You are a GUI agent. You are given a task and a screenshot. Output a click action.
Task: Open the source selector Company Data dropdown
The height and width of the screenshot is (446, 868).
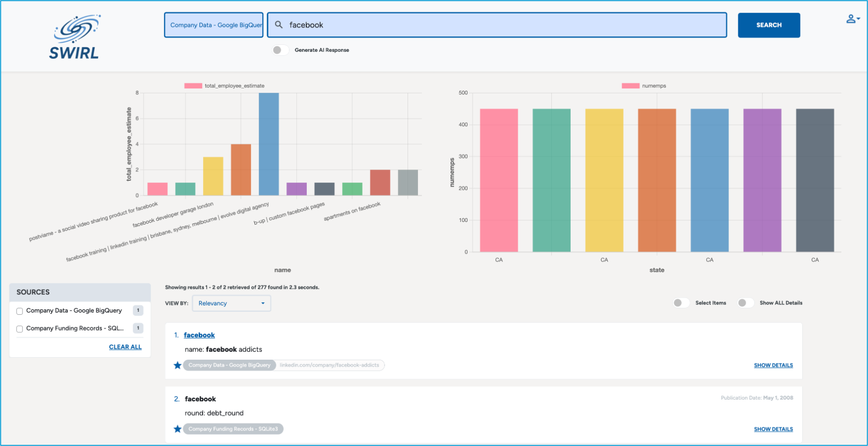pos(214,25)
